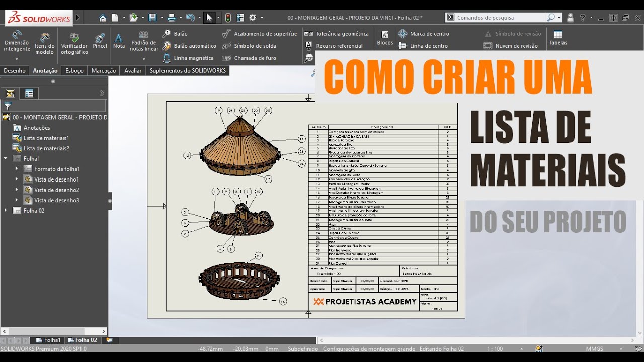Open the Help question mark icon
Image resolution: width=644 pixels, height=362 pixels.
pos(583,18)
